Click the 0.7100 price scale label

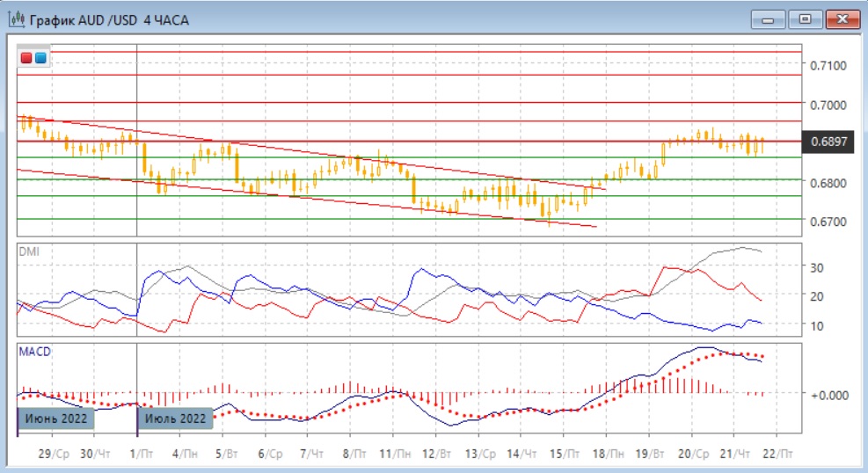(828, 66)
